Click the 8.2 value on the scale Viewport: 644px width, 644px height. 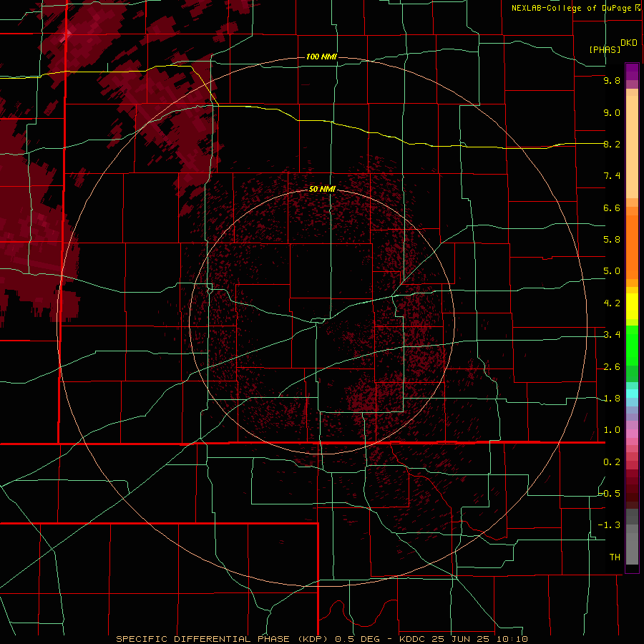click(x=612, y=144)
